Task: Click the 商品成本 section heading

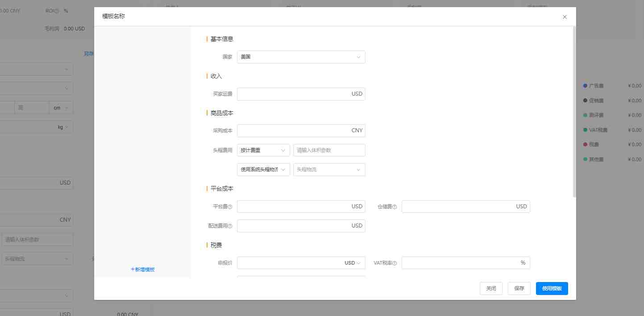Action: pos(222,113)
